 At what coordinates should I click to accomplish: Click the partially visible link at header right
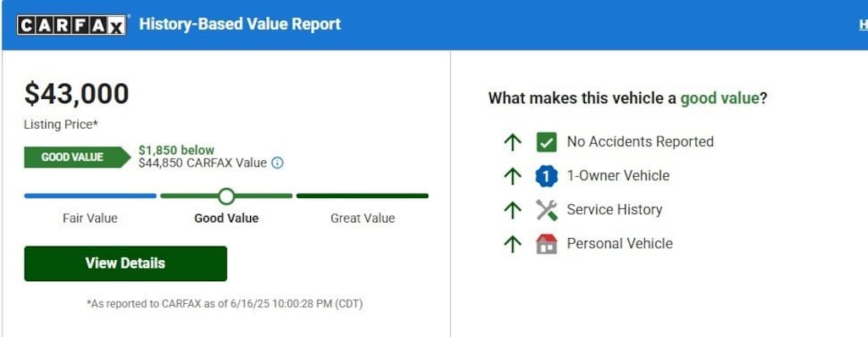(864, 25)
